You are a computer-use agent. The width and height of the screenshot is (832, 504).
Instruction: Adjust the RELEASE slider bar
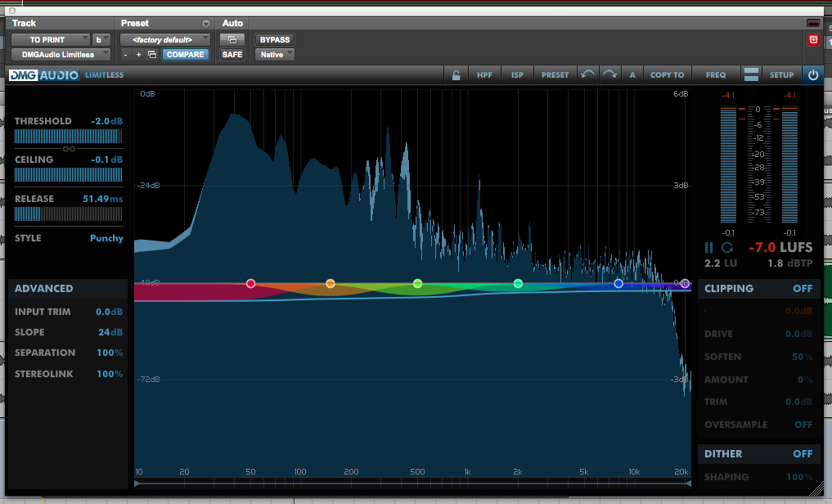(x=68, y=214)
